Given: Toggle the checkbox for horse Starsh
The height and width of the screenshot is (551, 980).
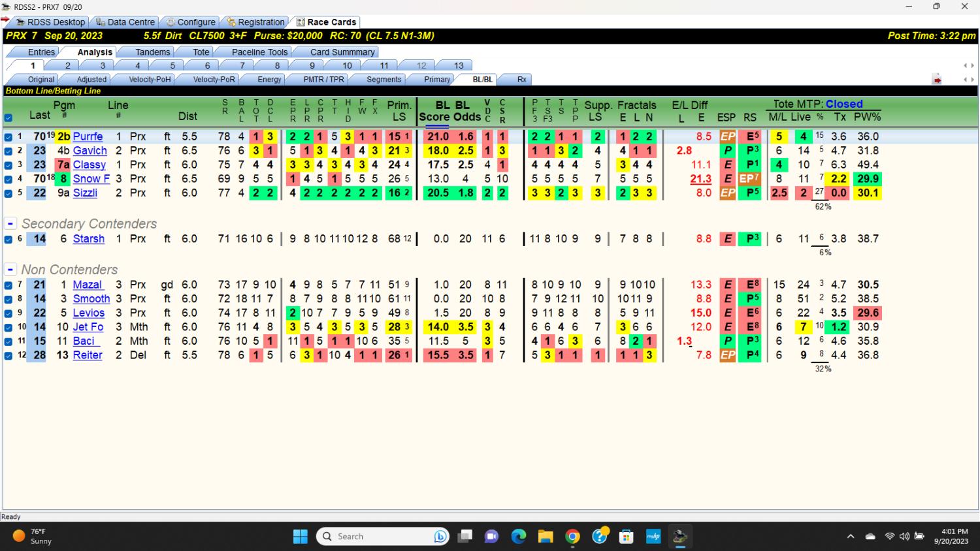Looking at the screenshot, I should [8, 240].
